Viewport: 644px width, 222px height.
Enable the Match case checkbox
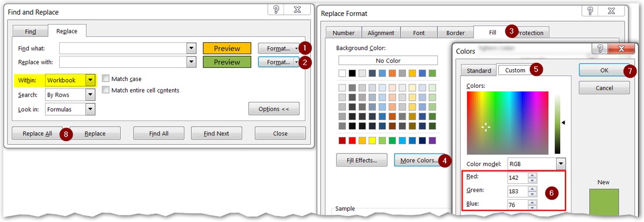[x=105, y=78]
